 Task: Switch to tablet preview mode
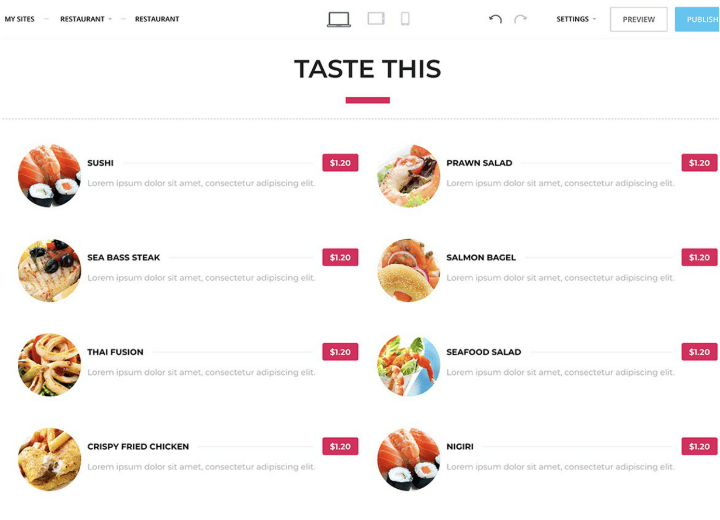click(376, 19)
